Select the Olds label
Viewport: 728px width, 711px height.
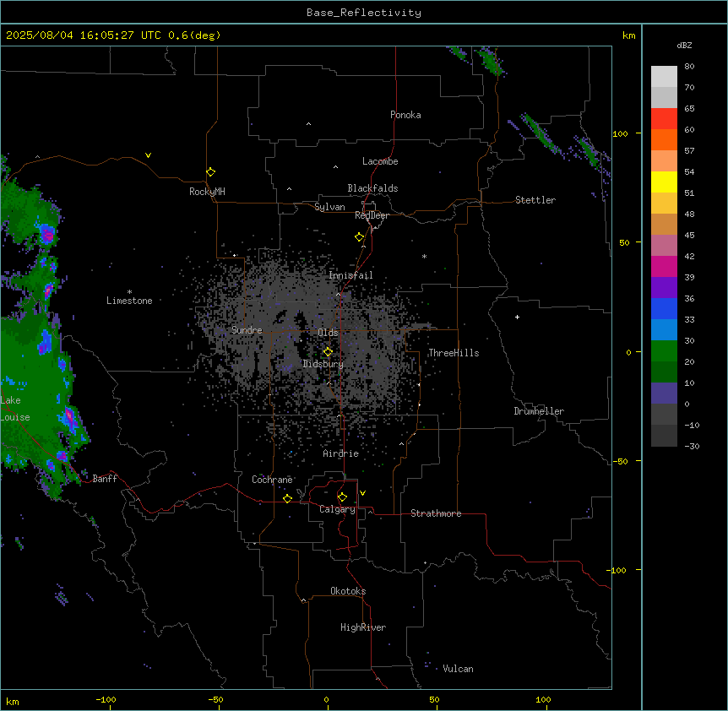(x=328, y=333)
